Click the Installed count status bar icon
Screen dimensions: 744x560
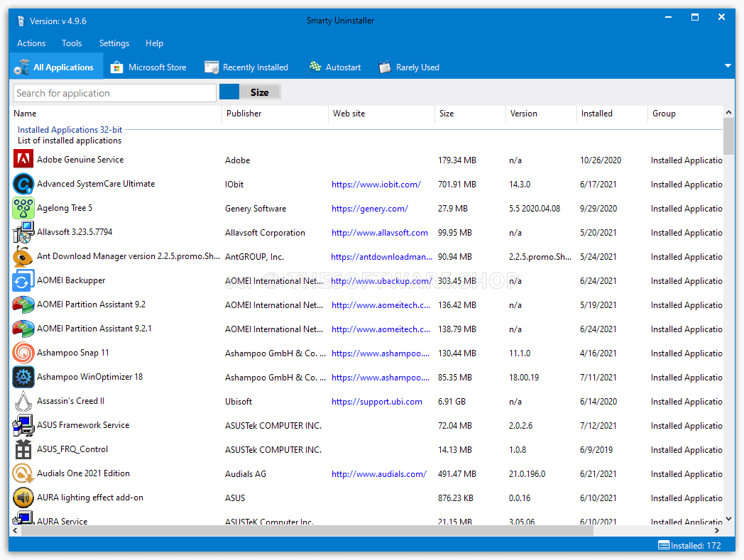664,545
